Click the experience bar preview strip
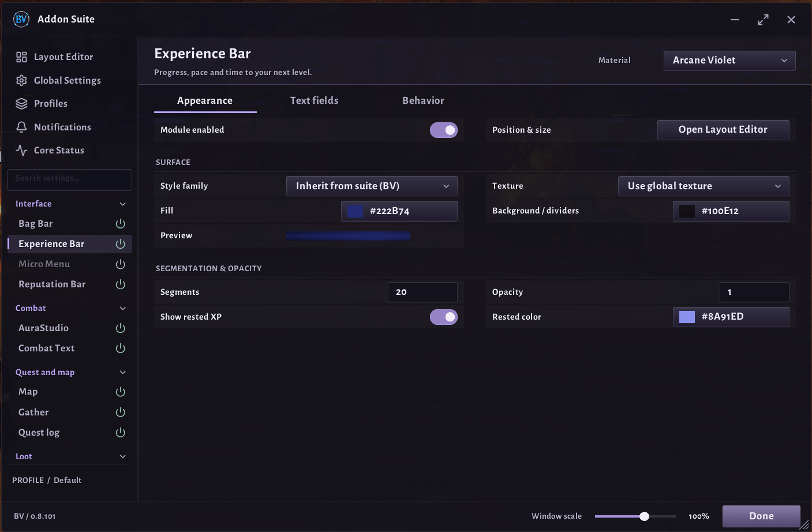This screenshot has height=532, width=812. 348,236
